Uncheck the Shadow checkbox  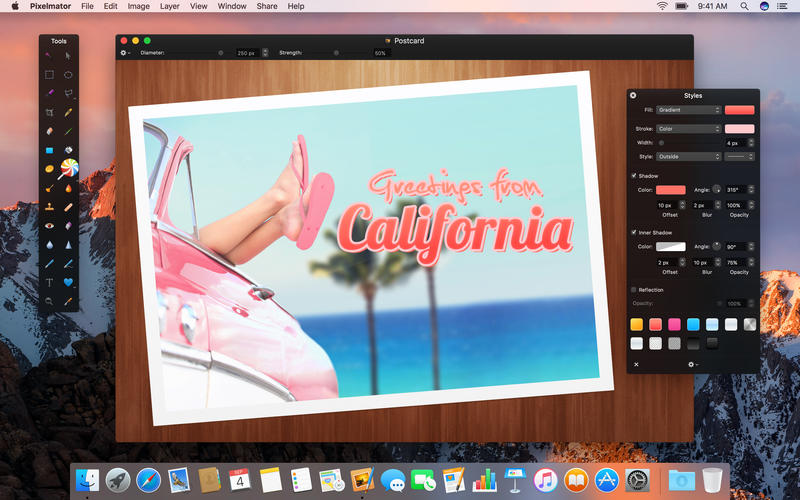pyautogui.click(x=634, y=176)
